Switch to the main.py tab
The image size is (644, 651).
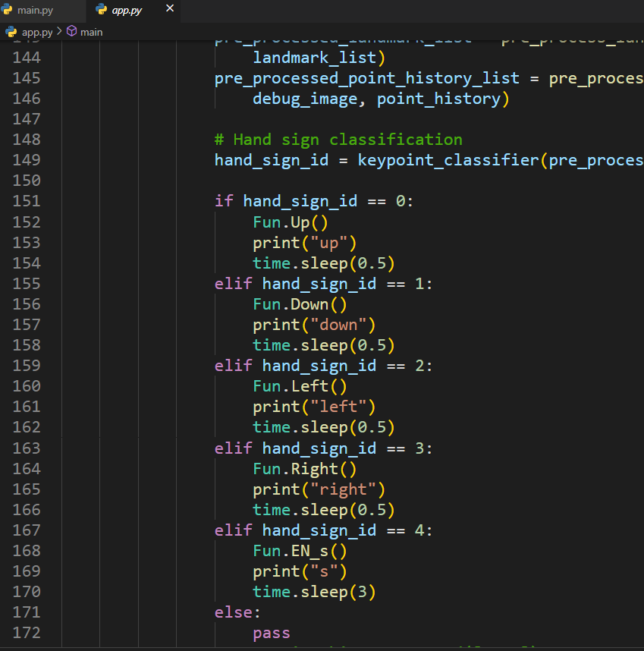coord(35,11)
